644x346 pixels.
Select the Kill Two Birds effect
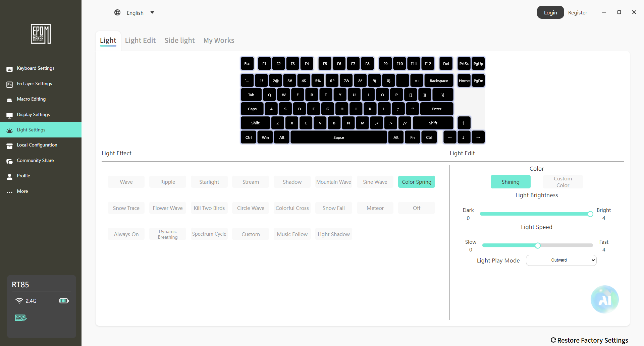[x=209, y=208]
